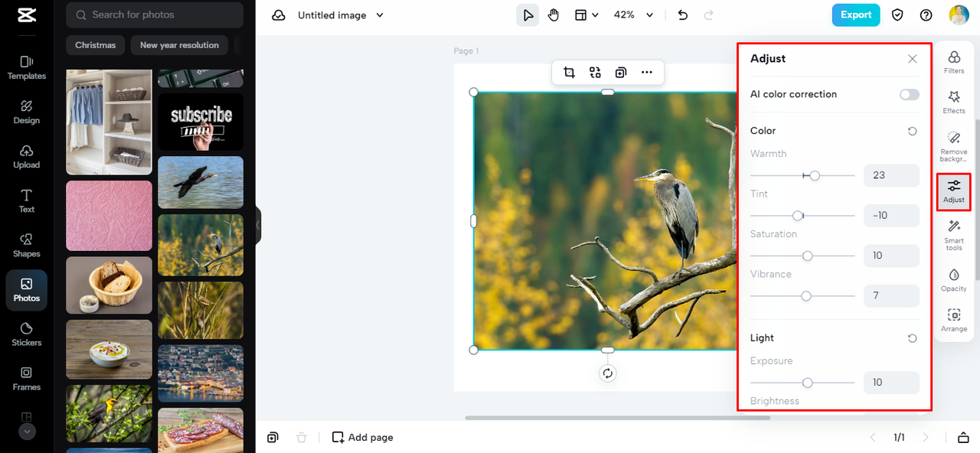Open the canvas layout dropdown

point(586,15)
